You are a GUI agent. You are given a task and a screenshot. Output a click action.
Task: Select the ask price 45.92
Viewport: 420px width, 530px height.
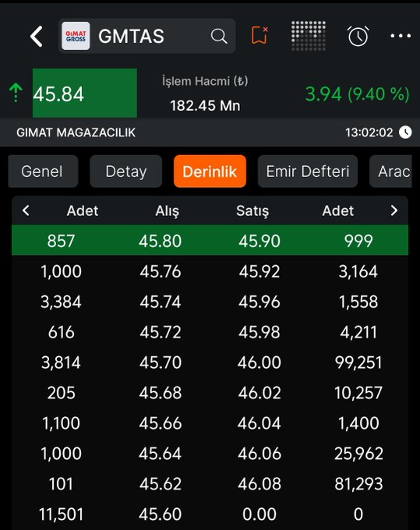tap(259, 271)
